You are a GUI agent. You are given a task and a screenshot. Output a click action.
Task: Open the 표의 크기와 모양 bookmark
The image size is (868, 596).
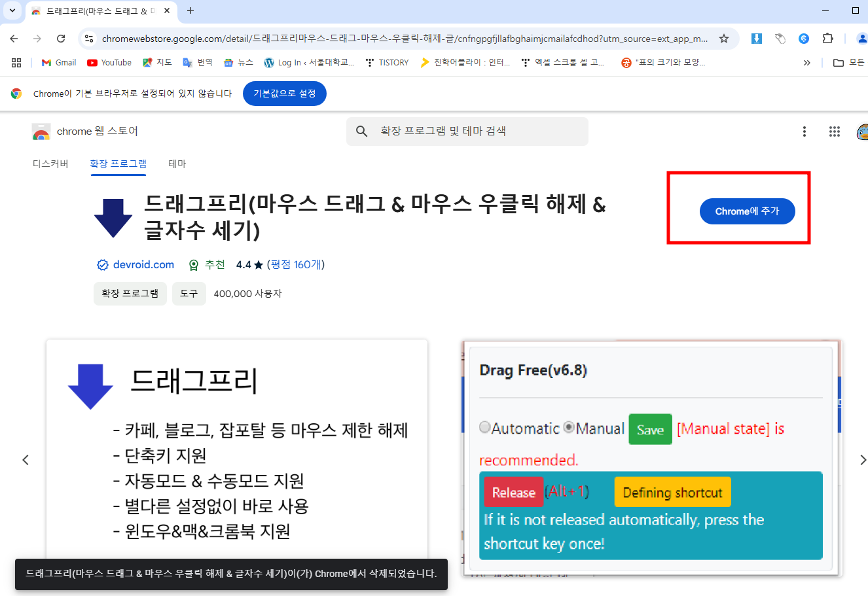click(664, 63)
